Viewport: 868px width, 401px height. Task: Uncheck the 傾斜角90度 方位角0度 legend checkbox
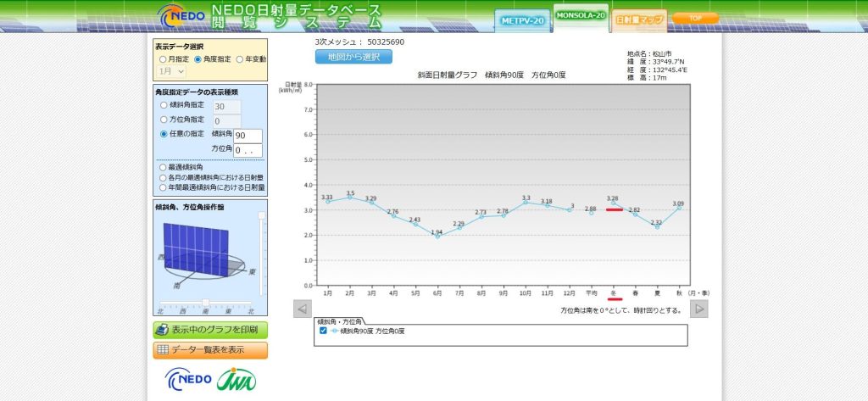click(x=323, y=331)
